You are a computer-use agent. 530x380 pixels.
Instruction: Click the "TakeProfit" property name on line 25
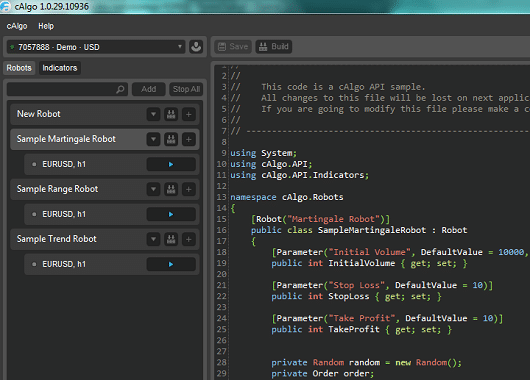point(354,329)
